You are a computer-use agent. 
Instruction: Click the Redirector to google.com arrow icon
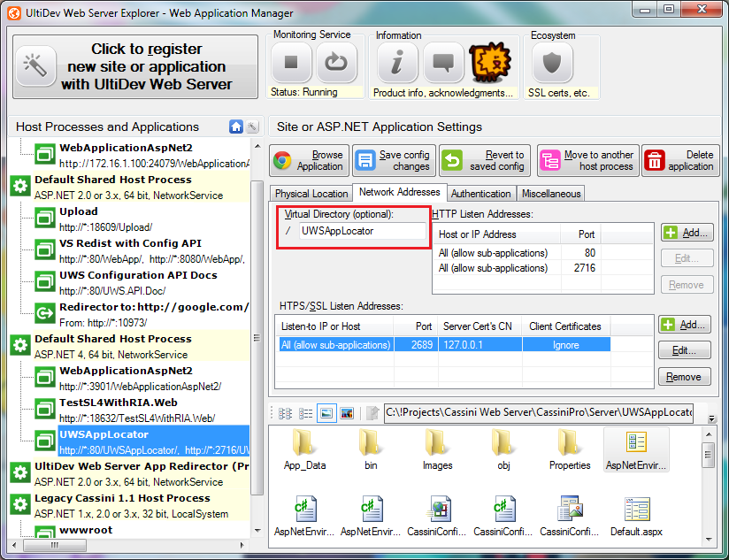click(x=45, y=313)
